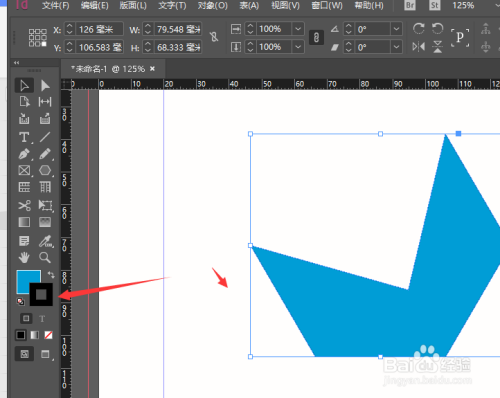Toggle formatting affects container
500x398 pixels.
click(26, 318)
